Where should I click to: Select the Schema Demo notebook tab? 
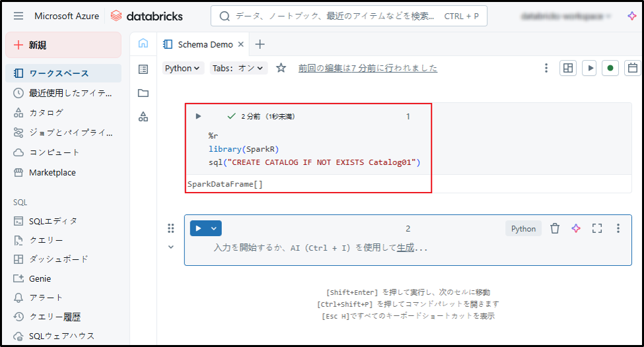[205, 44]
